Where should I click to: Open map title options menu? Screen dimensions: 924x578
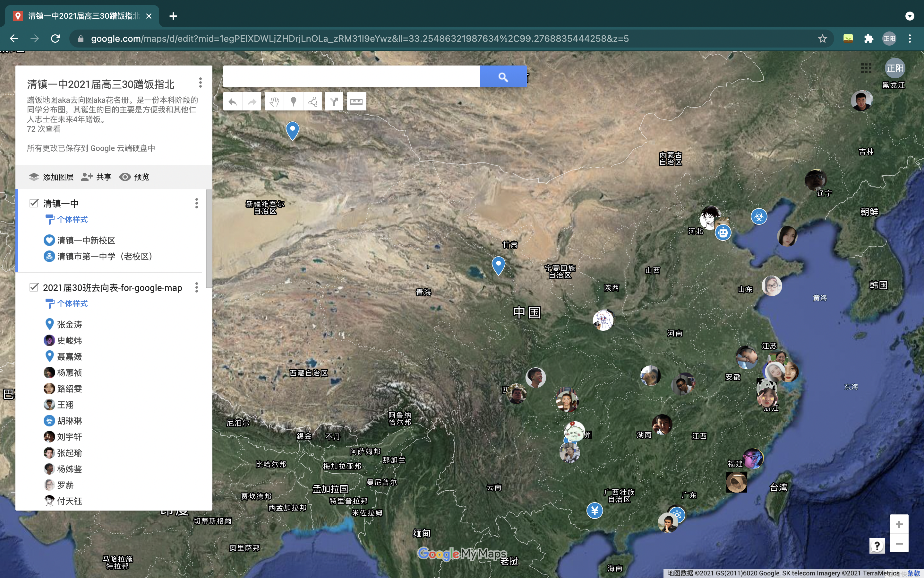click(201, 83)
